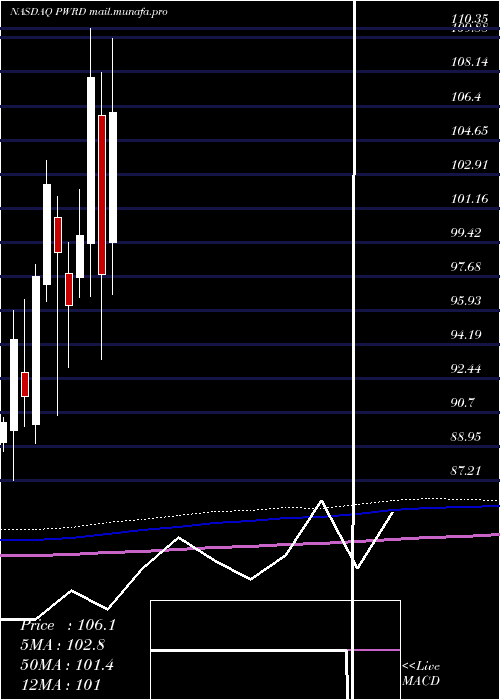Click the 87.21 price label
This screenshot has height=700, width=500.
pos(466,471)
